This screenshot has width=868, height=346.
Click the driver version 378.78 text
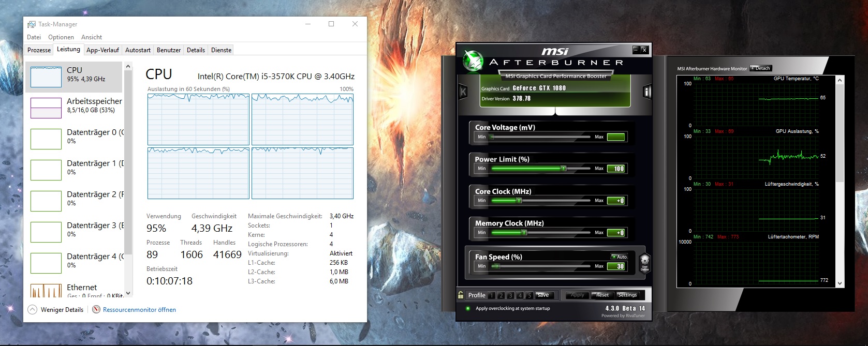tap(521, 98)
